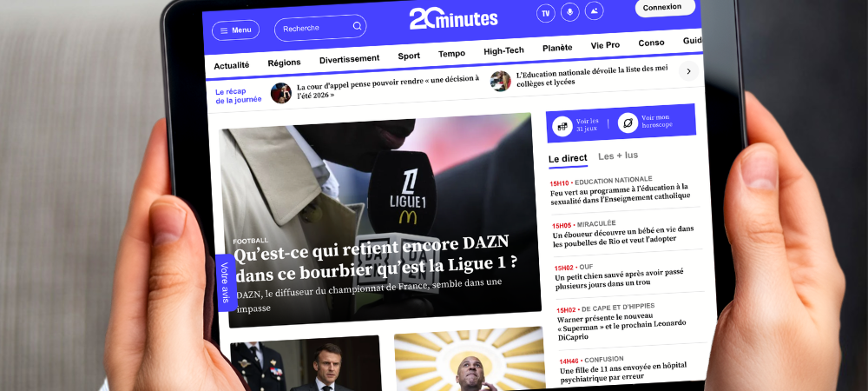Open the hamburger Menu button
Screen dimensions: 868x391
pyautogui.click(x=236, y=30)
